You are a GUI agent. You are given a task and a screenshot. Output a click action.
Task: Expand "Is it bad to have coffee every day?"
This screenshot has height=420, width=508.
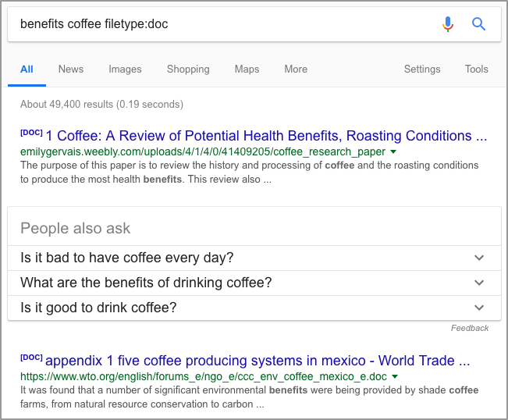254,258
